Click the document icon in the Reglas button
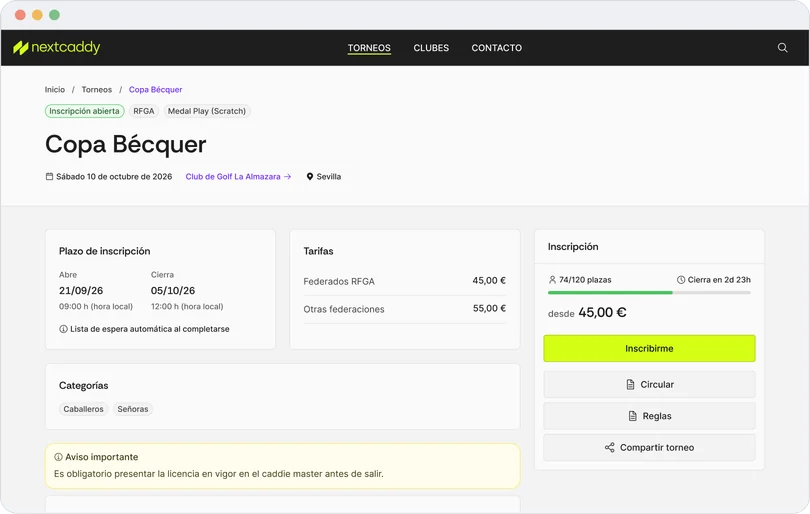Screen dimensions: 810x514 pyautogui.click(x=632, y=416)
